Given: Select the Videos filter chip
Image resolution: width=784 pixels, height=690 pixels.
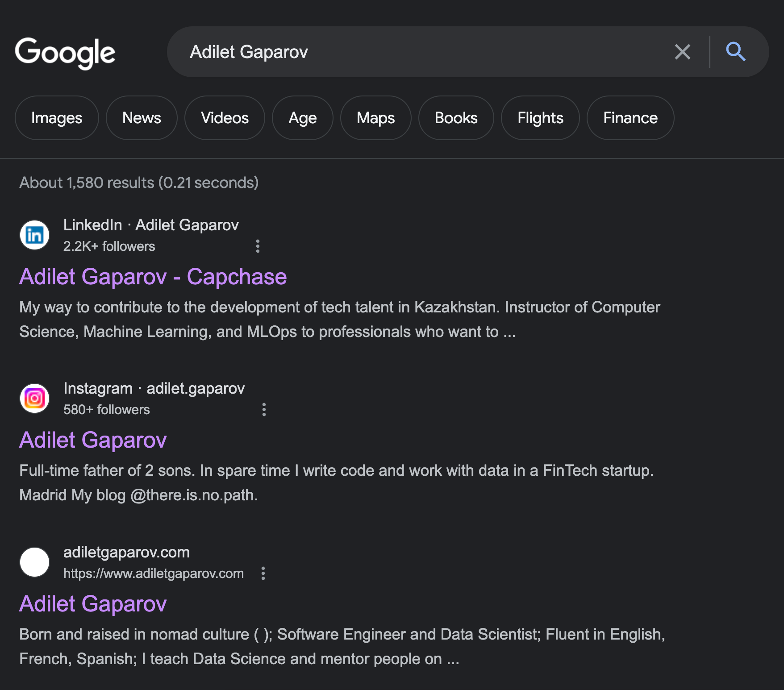Looking at the screenshot, I should (x=225, y=118).
